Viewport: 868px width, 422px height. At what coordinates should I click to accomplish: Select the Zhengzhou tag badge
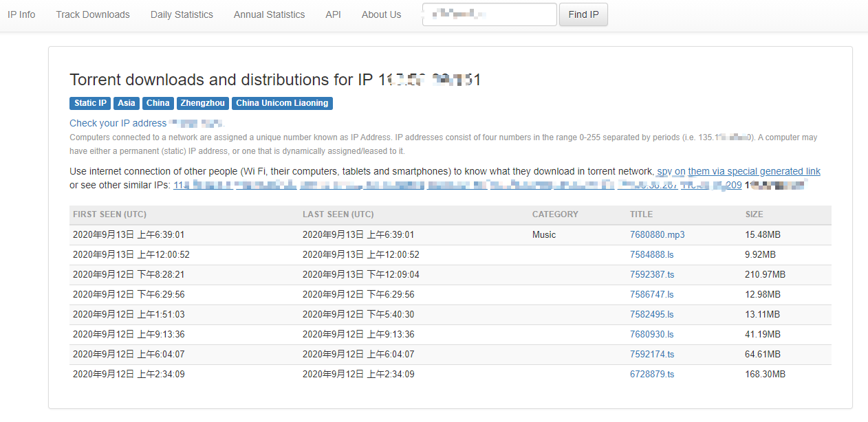coord(202,103)
